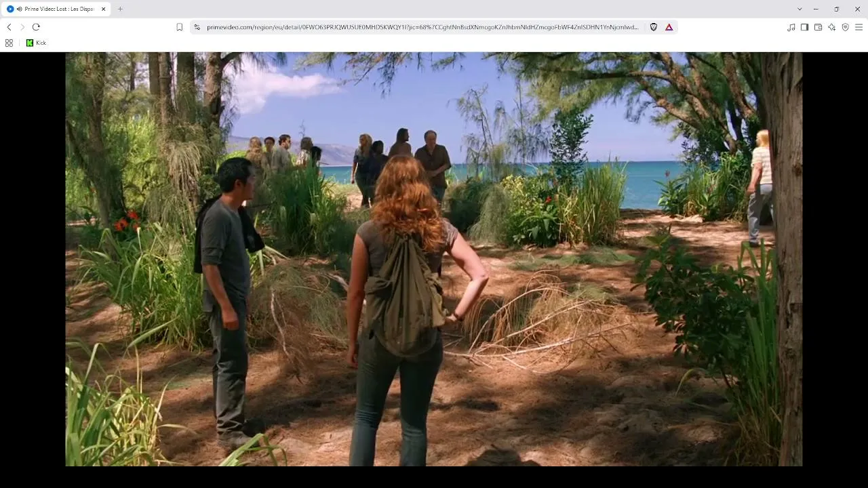This screenshot has height=488, width=868.
Task: Reload the Prime Video page
Action: [x=36, y=27]
